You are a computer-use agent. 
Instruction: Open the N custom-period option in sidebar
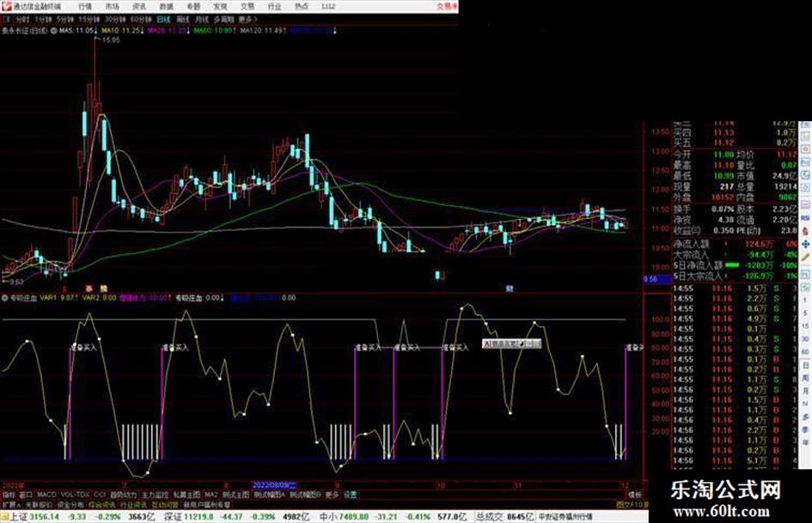pos(805,404)
